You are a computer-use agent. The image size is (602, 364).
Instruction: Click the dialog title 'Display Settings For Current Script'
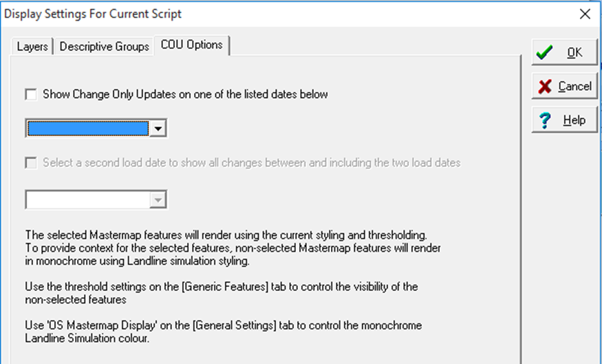coord(92,14)
